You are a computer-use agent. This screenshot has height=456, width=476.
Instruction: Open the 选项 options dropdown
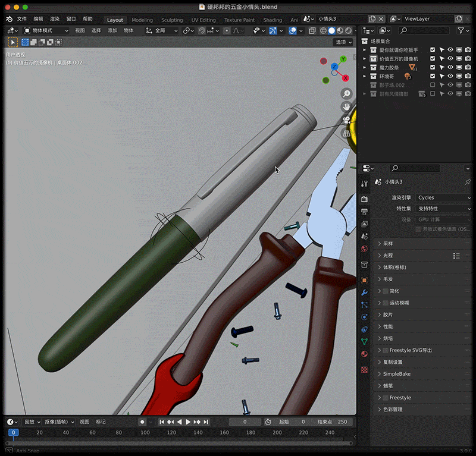point(344,42)
